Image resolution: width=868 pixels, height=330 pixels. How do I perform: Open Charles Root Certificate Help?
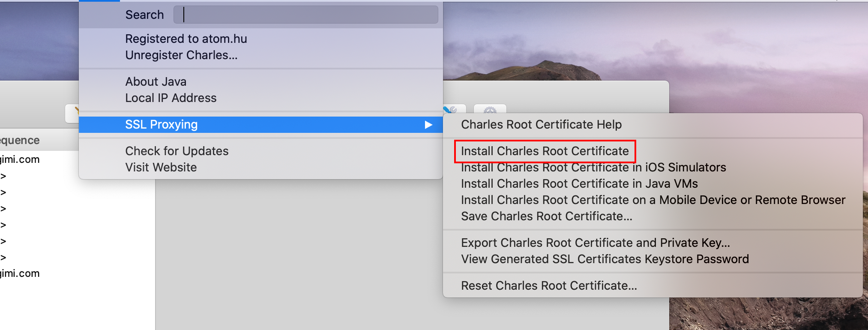click(x=541, y=125)
